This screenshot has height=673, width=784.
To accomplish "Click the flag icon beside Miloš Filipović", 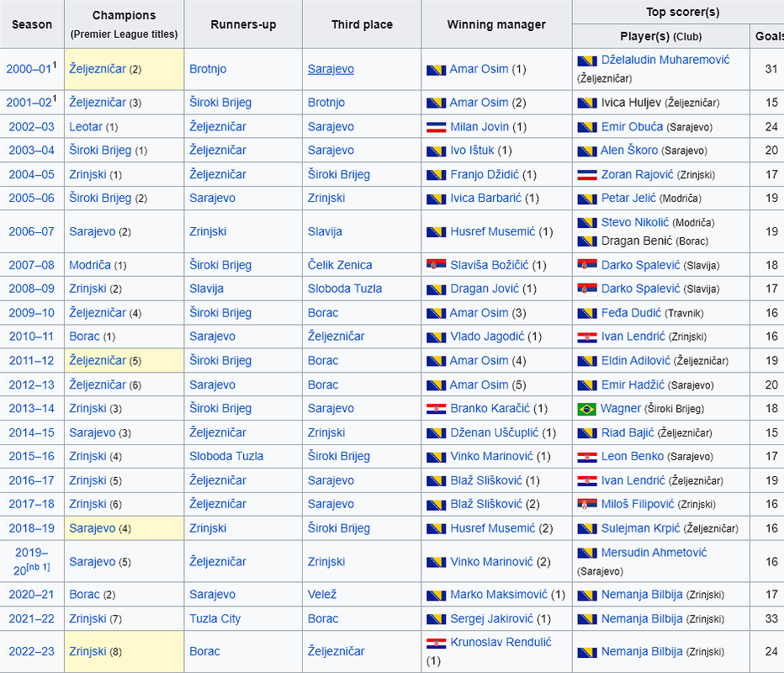I will point(587,505).
